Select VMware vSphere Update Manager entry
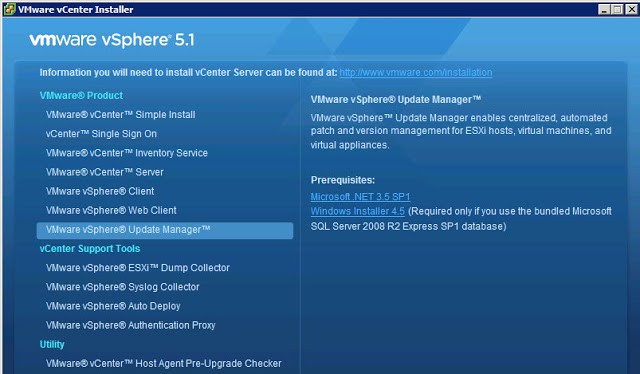 (x=165, y=230)
